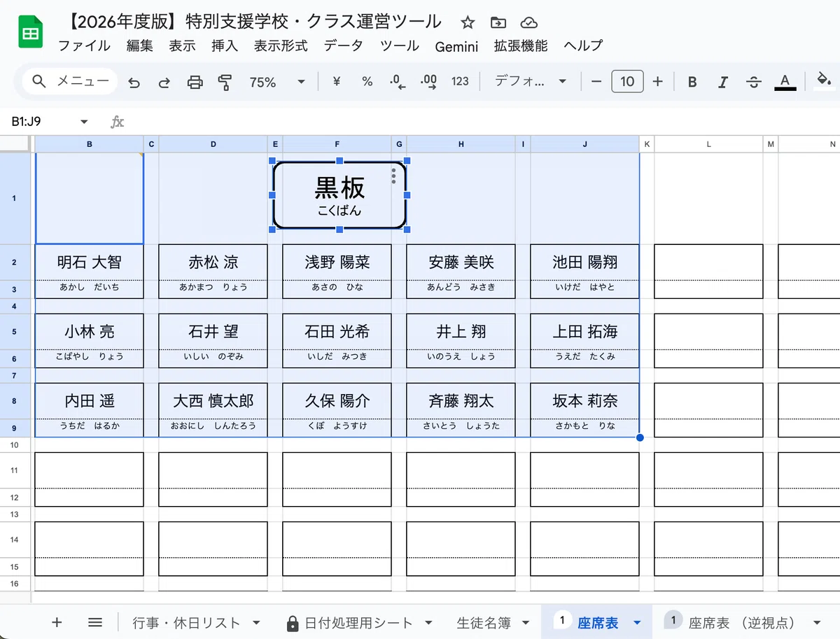Open the 123 number formats menu
The width and height of the screenshot is (840, 639).
click(460, 82)
